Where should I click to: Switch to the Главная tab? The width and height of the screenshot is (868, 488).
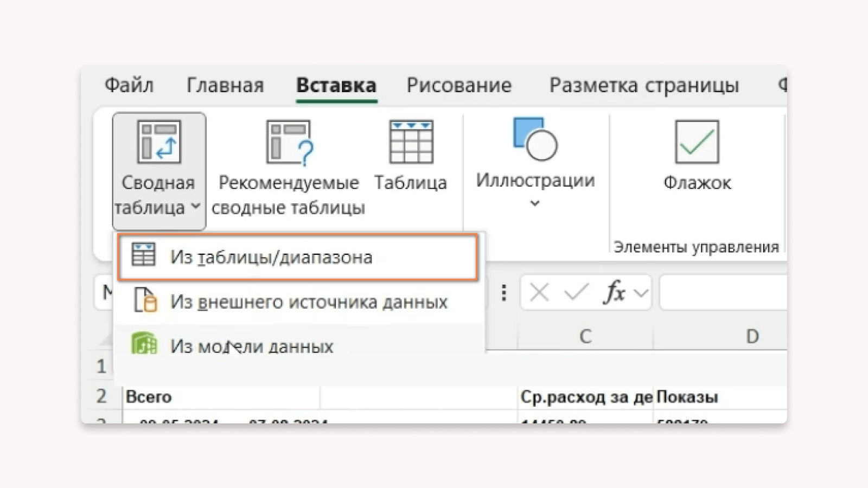click(x=225, y=85)
